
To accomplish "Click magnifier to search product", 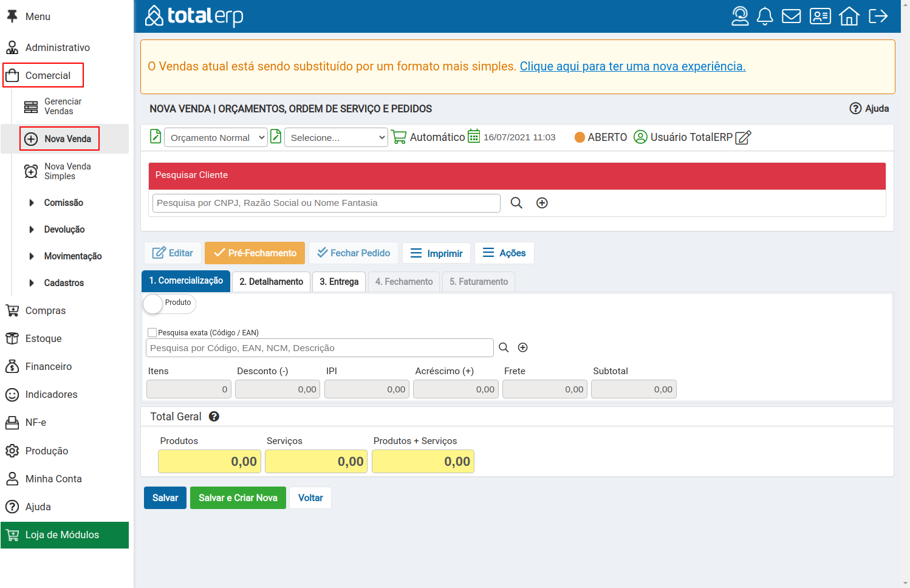I will pyautogui.click(x=504, y=347).
